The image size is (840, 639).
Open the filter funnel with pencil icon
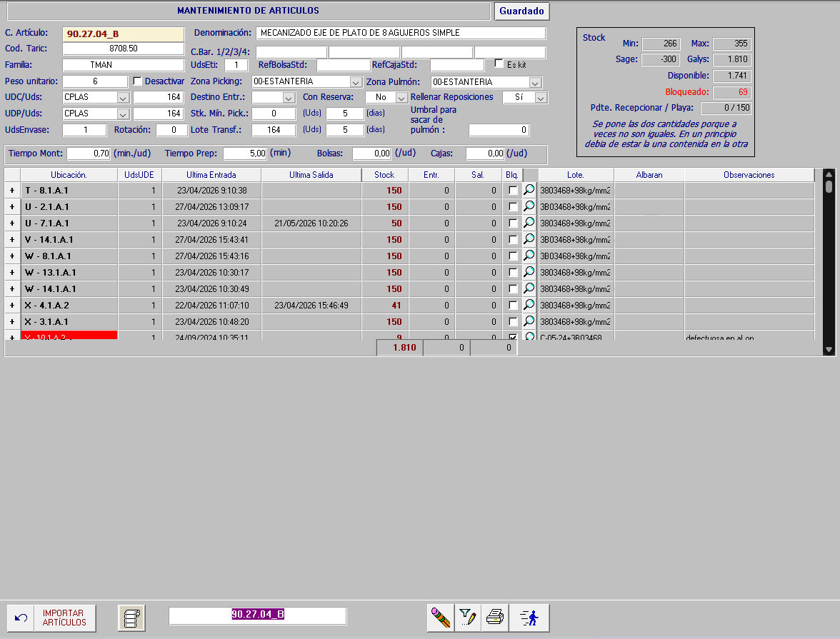(469, 618)
